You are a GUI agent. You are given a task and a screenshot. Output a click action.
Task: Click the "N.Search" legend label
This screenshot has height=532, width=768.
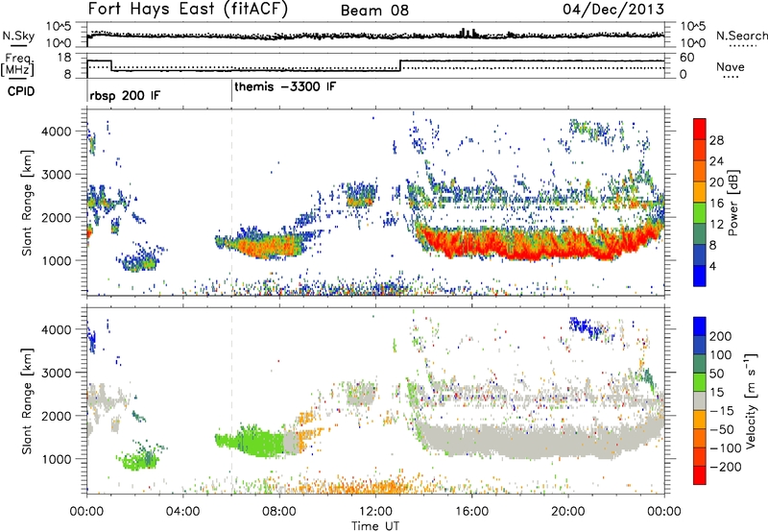click(741, 36)
